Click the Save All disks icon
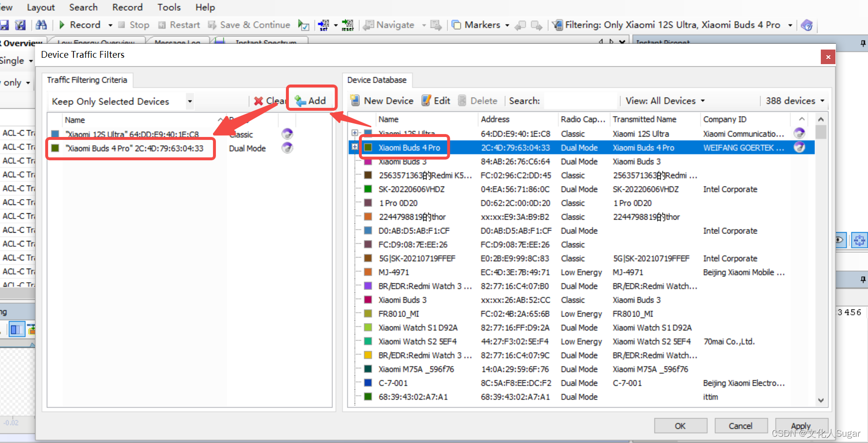This screenshot has width=868, height=443. [x=20, y=25]
